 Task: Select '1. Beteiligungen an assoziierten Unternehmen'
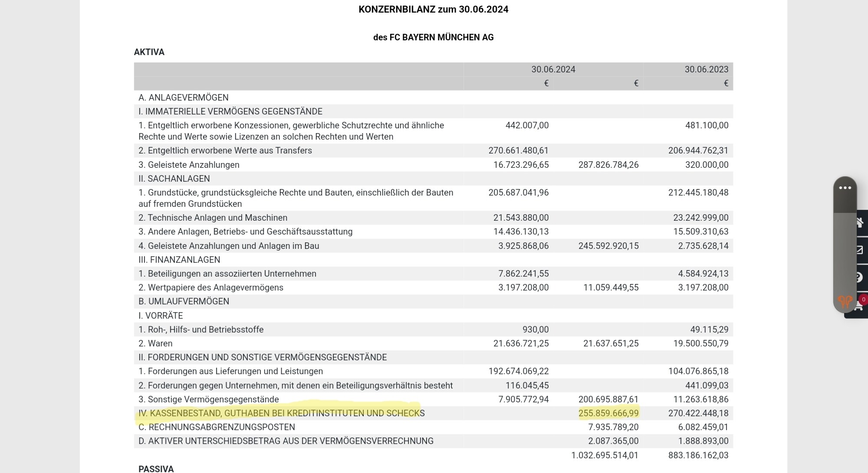tap(227, 274)
